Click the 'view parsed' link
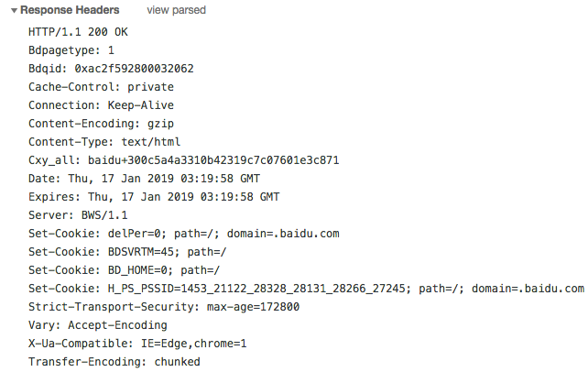Screen dimensions: 588x372 pyautogui.click(x=176, y=10)
